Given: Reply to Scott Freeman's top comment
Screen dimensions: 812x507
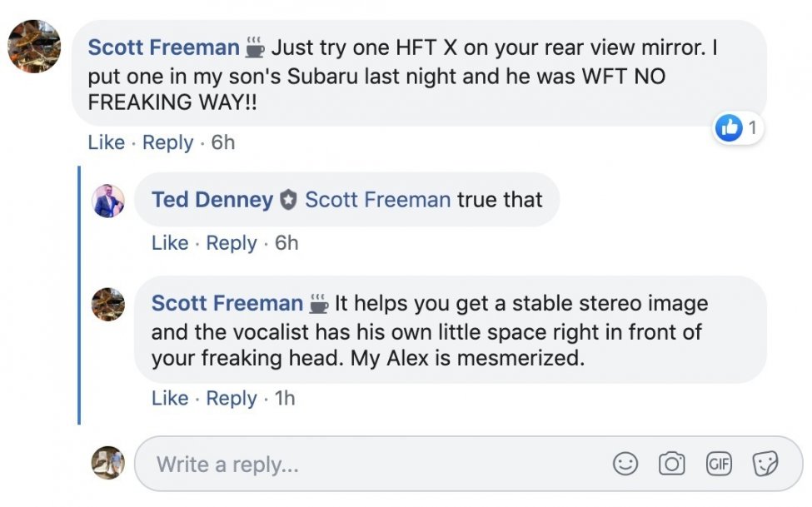Looking at the screenshot, I should [167, 142].
